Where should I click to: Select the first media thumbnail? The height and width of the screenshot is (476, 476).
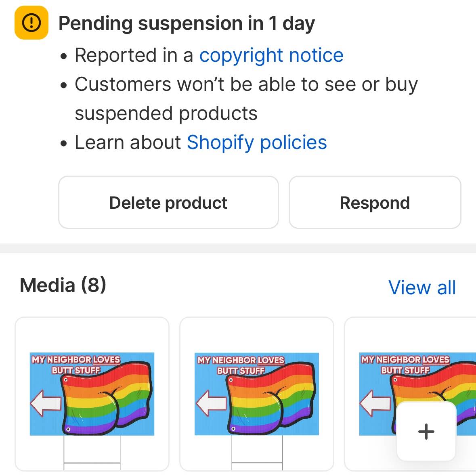coord(92,394)
